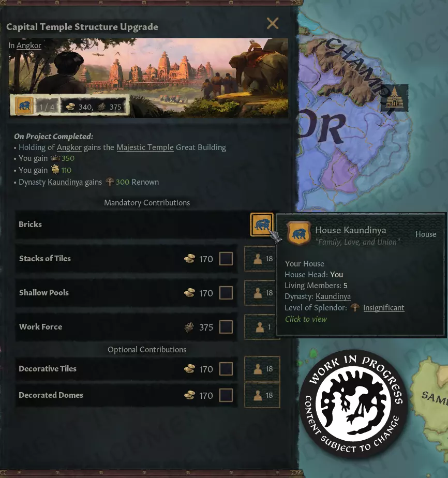Select the temple building icon on the map

(394, 98)
